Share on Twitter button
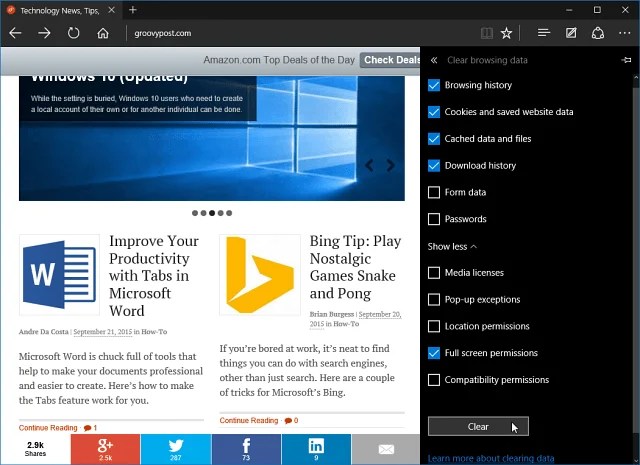 point(176,449)
